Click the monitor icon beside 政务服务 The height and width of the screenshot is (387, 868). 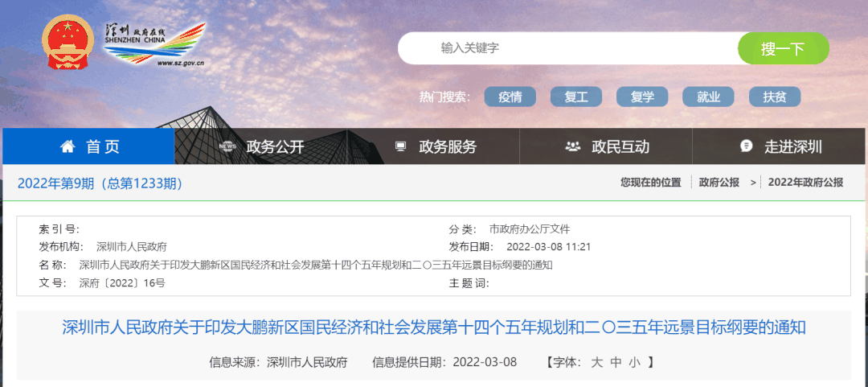pyautogui.click(x=401, y=146)
